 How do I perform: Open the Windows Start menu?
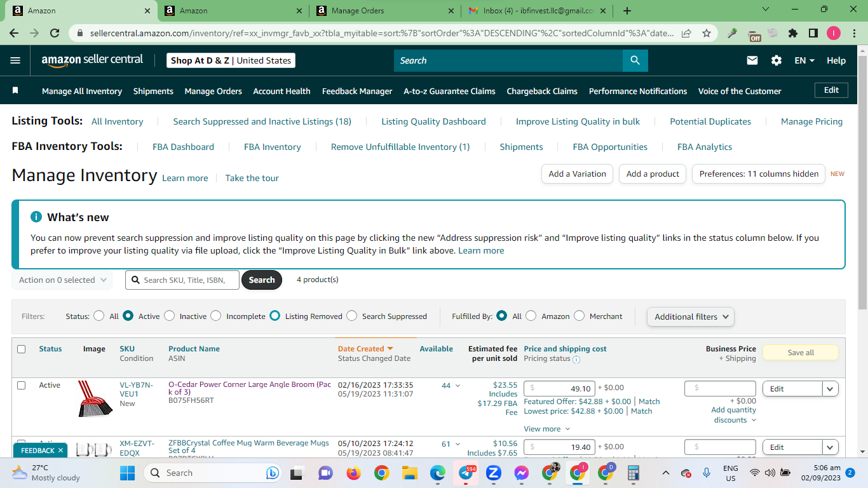128,473
